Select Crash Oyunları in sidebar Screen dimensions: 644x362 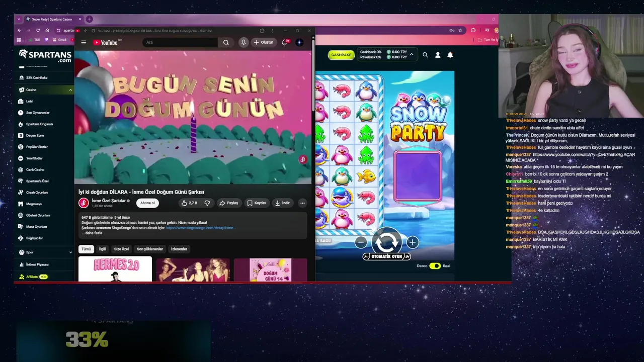pyautogui.click(x=37, y=193)
